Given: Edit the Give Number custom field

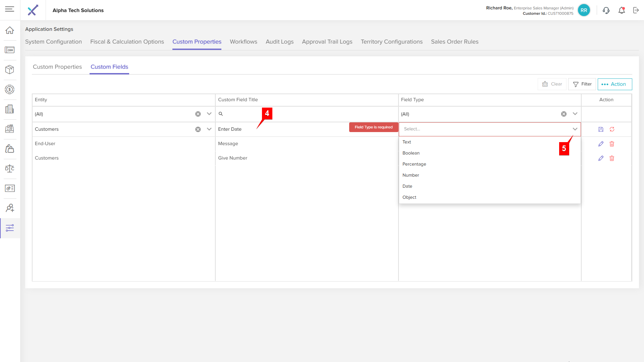Looking at the screenshot, I should coord(601,158).
